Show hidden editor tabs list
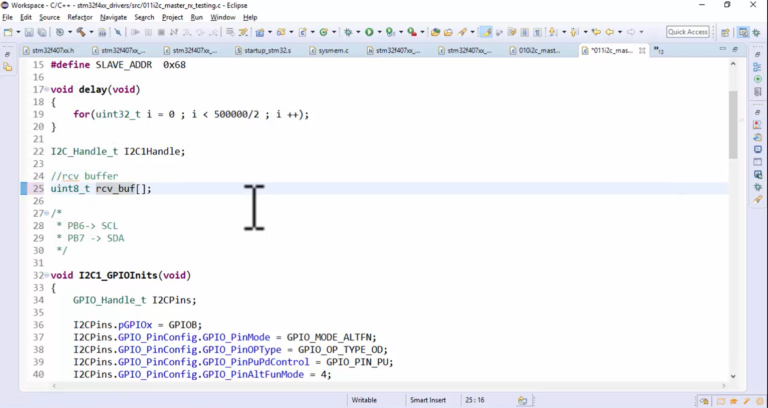This screenshot has width=768, height=408. point(659,50)
